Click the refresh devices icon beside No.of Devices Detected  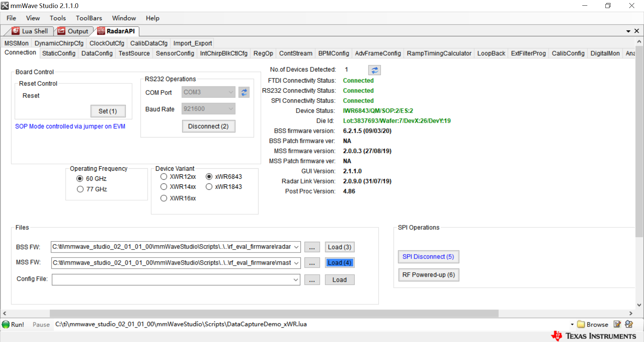(x=374, y=70)
